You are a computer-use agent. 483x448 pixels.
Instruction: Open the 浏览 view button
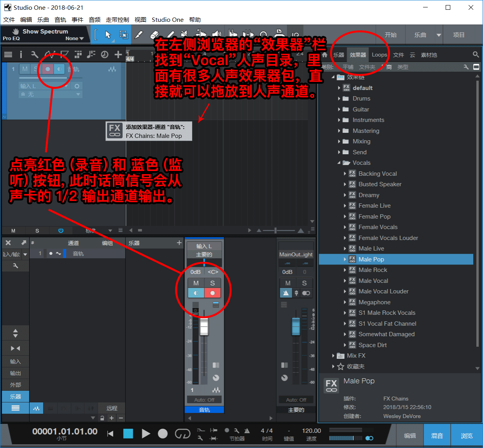467,436
